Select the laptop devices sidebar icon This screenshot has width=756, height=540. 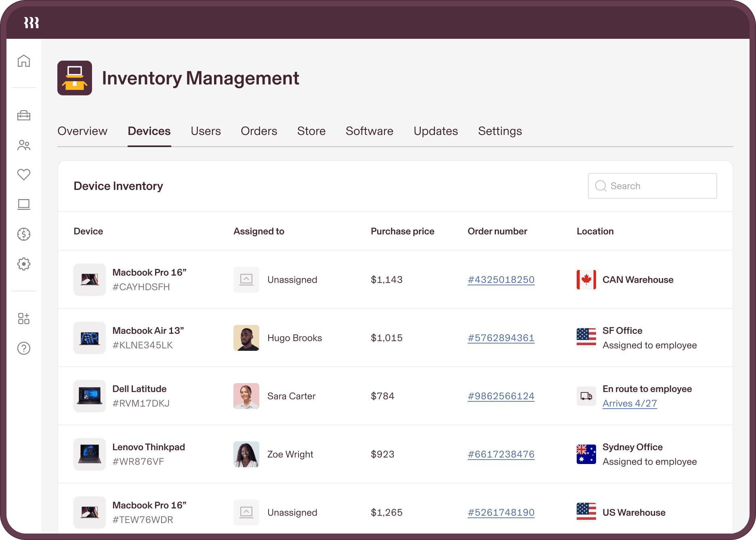point(24,205)
